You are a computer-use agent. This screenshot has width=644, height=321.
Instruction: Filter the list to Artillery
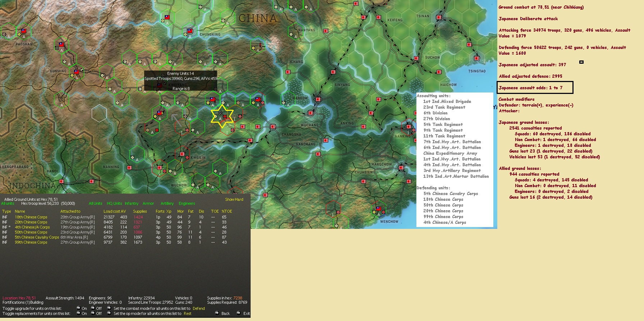coord(167,203)
